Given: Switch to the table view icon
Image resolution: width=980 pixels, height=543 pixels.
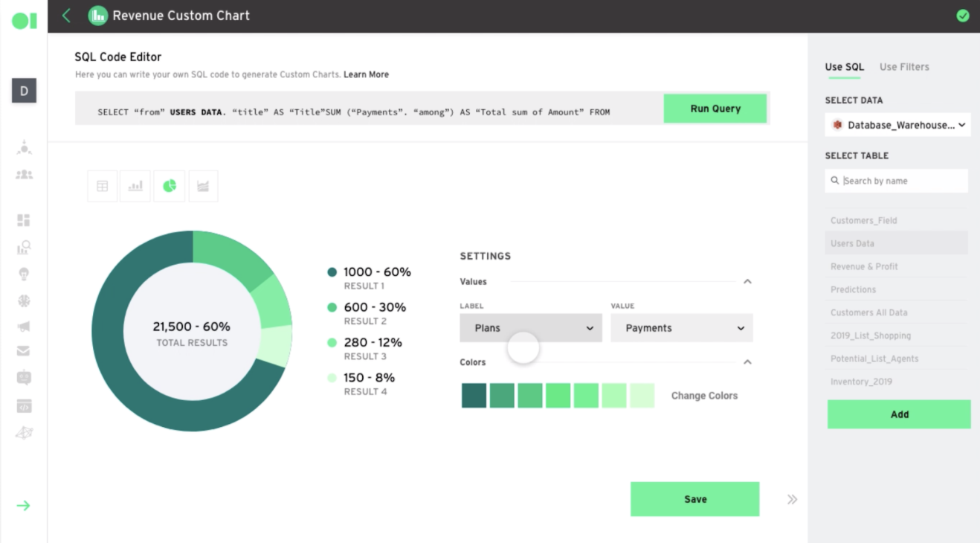Looking at the screenshot, I should 103,186.
